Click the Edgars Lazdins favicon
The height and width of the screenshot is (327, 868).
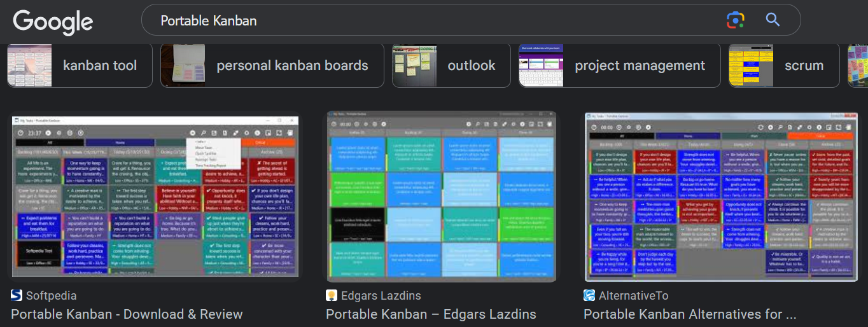coord(332,295)
